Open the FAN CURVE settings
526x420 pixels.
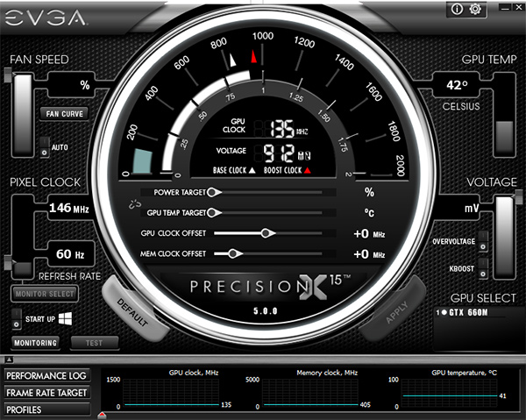tap(64, 114)
